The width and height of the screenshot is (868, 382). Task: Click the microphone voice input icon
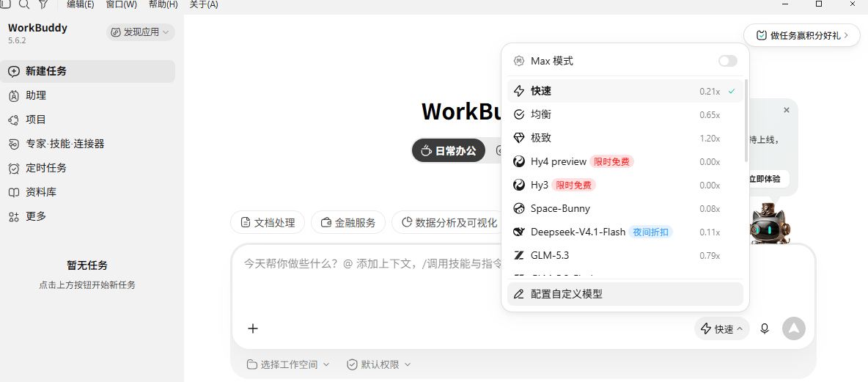tap(765, 329)
